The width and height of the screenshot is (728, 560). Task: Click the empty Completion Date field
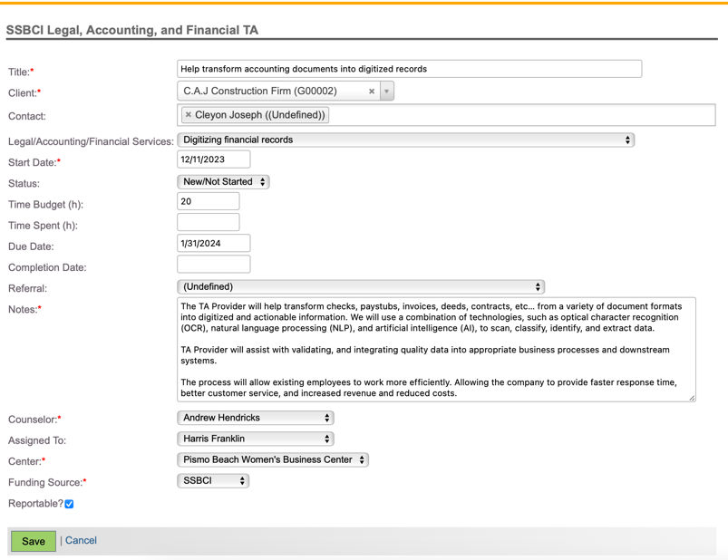pyautogui.click(x=213, y=265)
